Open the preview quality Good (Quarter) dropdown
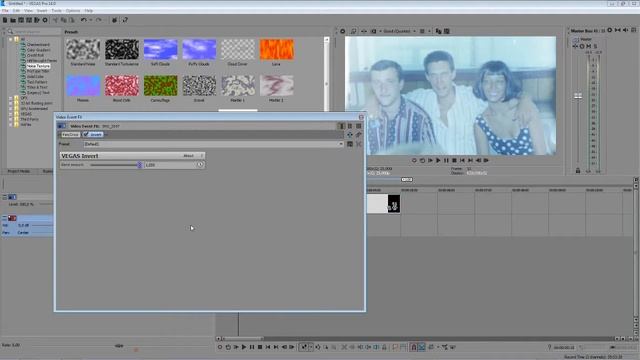 (399, 31)
